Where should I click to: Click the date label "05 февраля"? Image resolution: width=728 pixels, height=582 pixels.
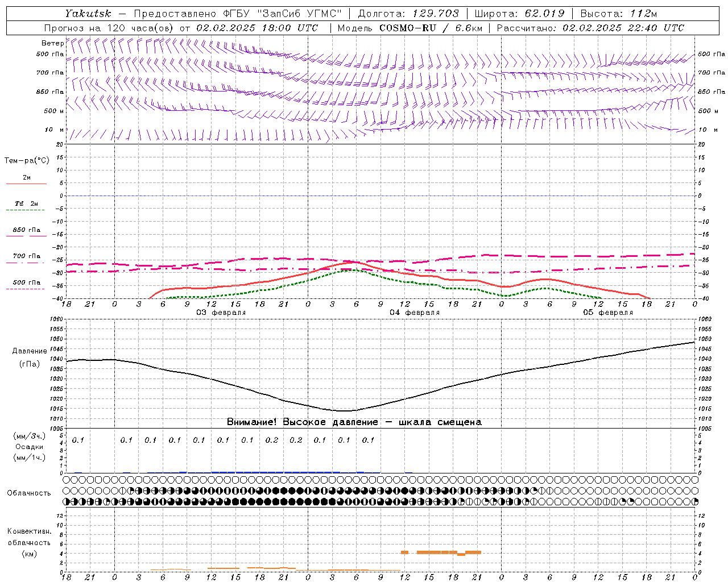click(x=608, y=313)
